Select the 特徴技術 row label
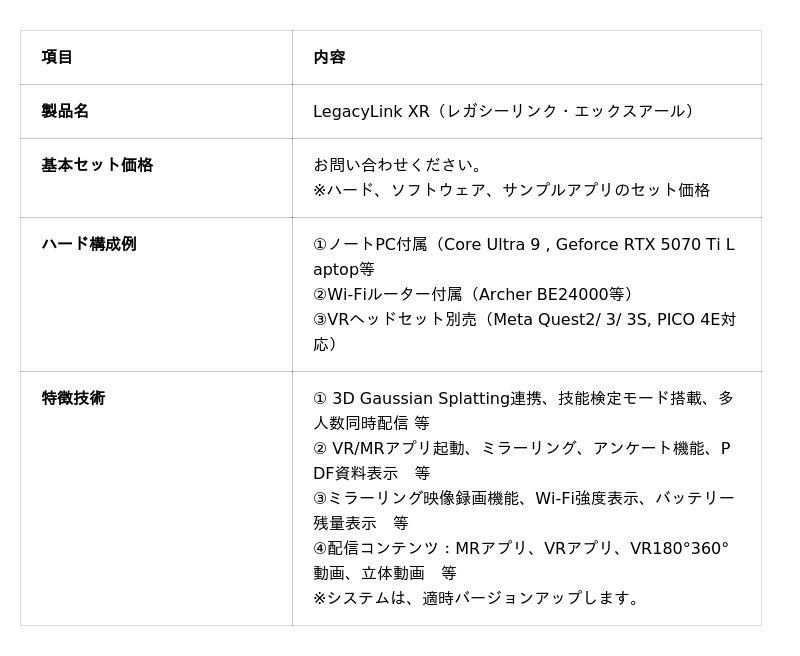Image resolution: width=800 pixels, height=656 pixels. pos(73,398)
